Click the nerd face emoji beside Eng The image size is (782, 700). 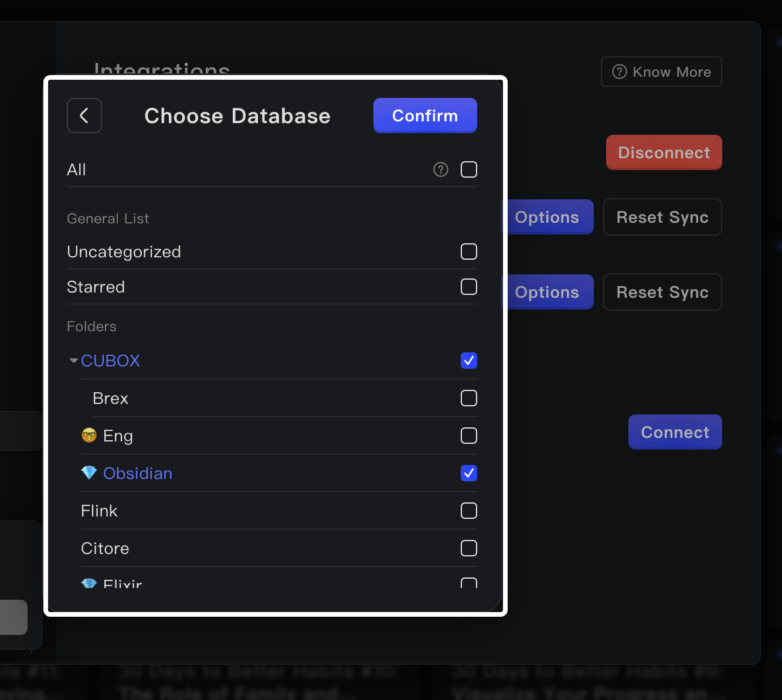pyautogui.click(x=89, y=436)
